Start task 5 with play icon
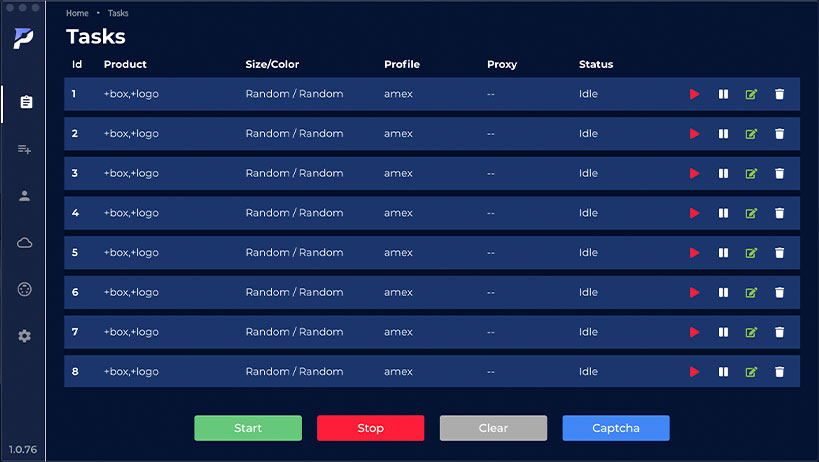The width and height of the screenshot is (819, 462). 694,253
